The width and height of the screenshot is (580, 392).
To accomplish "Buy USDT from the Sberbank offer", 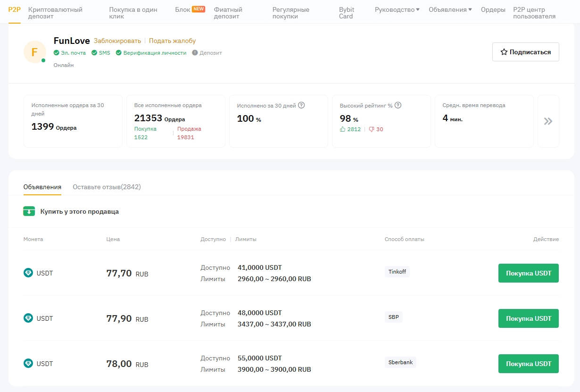I will click(x=528, y=364).
